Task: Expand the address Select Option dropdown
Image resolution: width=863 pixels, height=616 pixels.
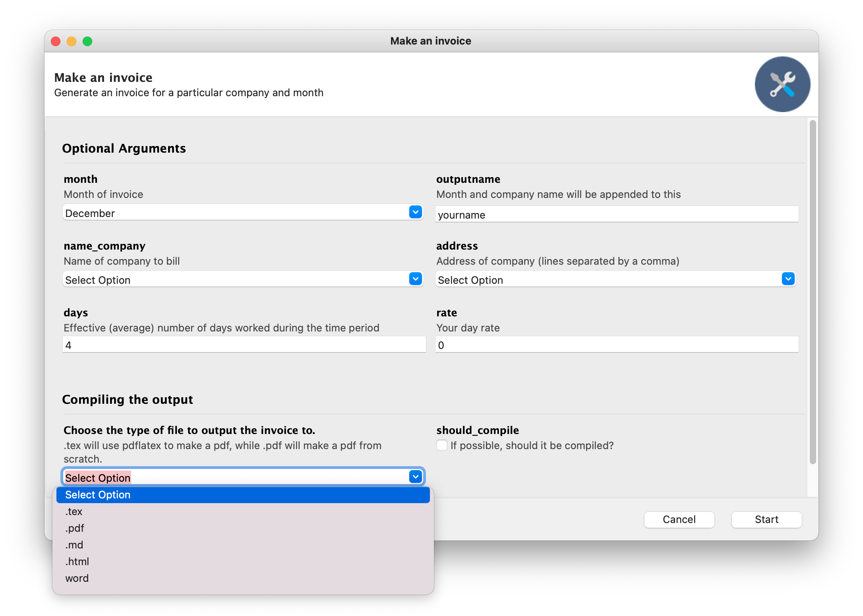Action: (x=615, y=280)
